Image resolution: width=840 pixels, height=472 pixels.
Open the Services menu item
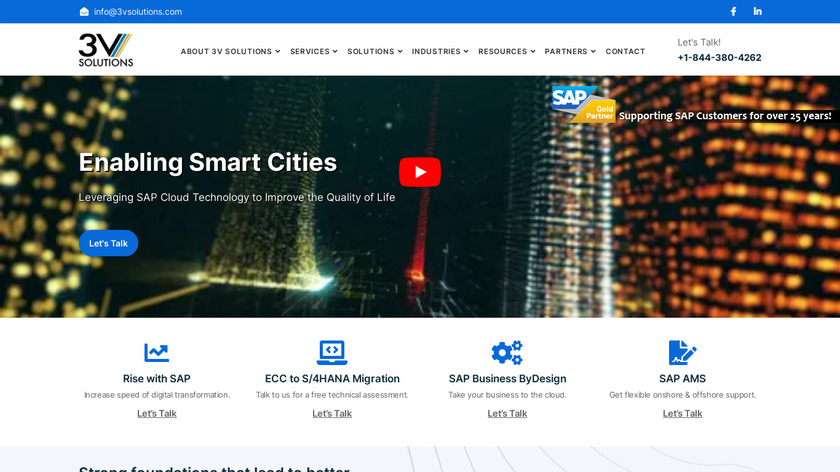(310, 51)
